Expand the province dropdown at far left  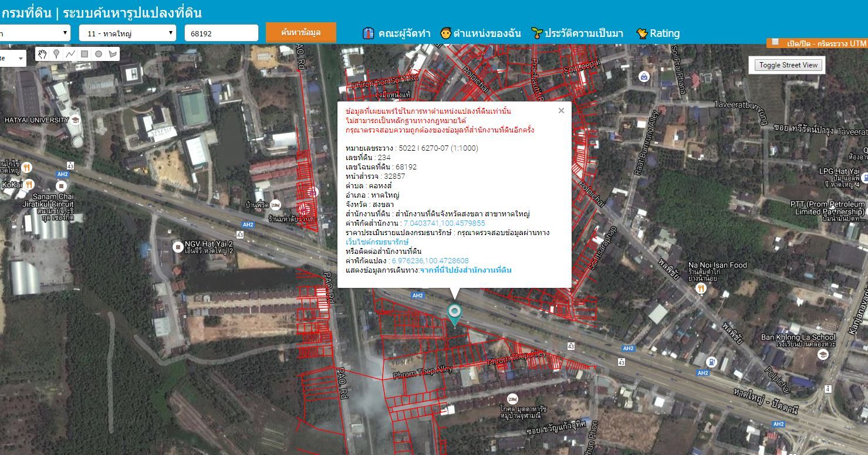35,33
